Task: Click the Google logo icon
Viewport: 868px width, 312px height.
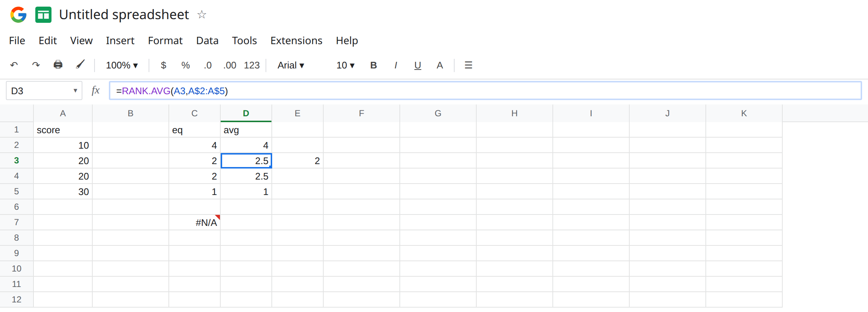Action: [18, 15]
